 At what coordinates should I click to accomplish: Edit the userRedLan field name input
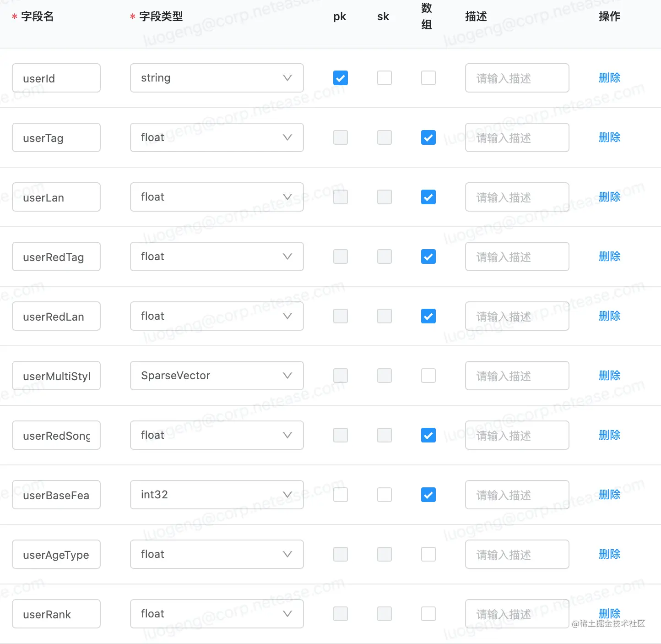point(56,316)
